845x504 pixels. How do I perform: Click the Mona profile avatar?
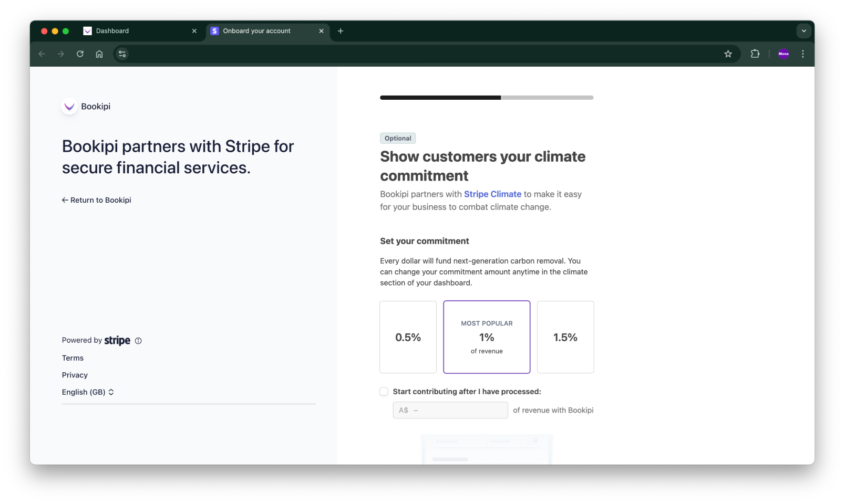(784, 54)
